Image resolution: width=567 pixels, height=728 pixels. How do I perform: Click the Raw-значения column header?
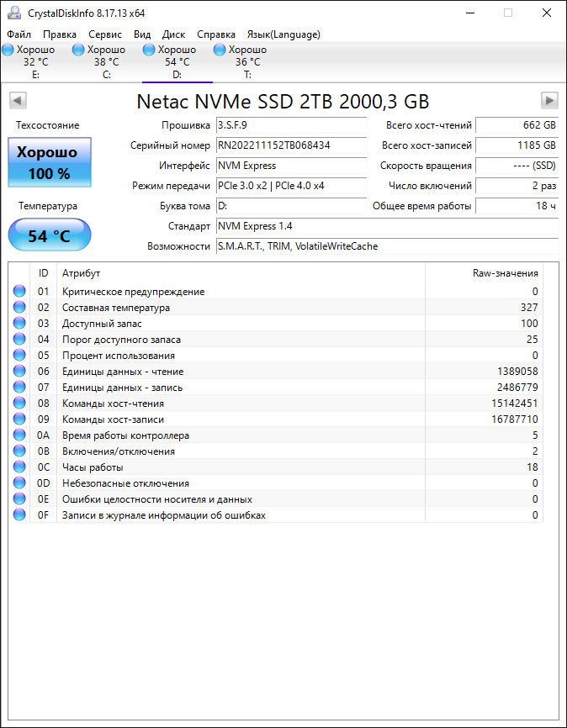(505, 273)
